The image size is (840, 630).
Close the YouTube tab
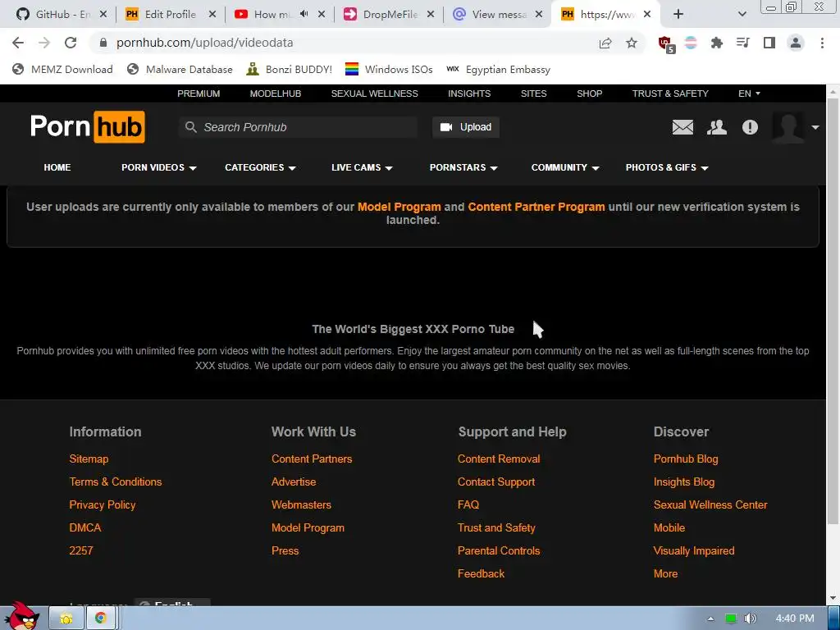pos(322,15)
